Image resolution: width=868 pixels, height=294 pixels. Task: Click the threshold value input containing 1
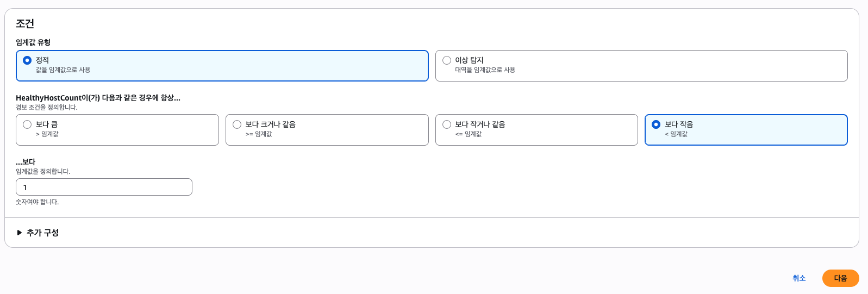point(104,187)
